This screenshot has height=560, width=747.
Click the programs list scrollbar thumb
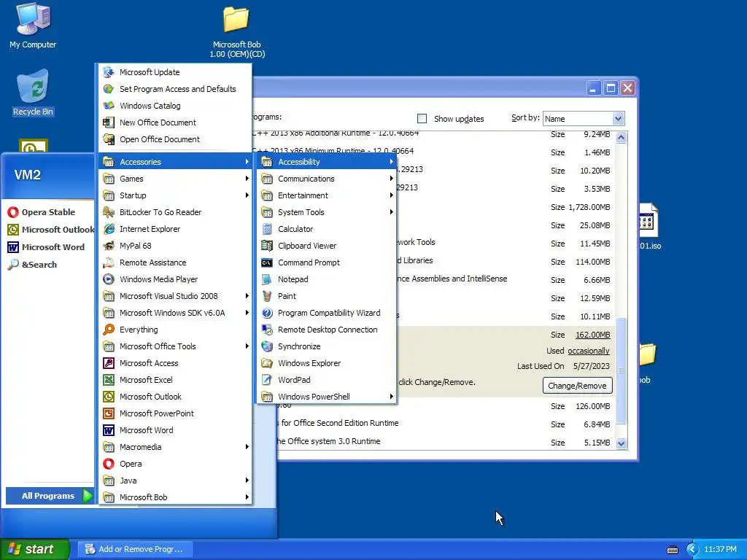621,370
